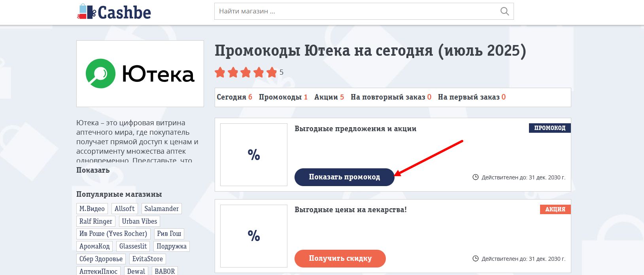This screenshot has width=644, height=275.
Task: Open the "Allsoft" store tag
Action: pos(125,209)
